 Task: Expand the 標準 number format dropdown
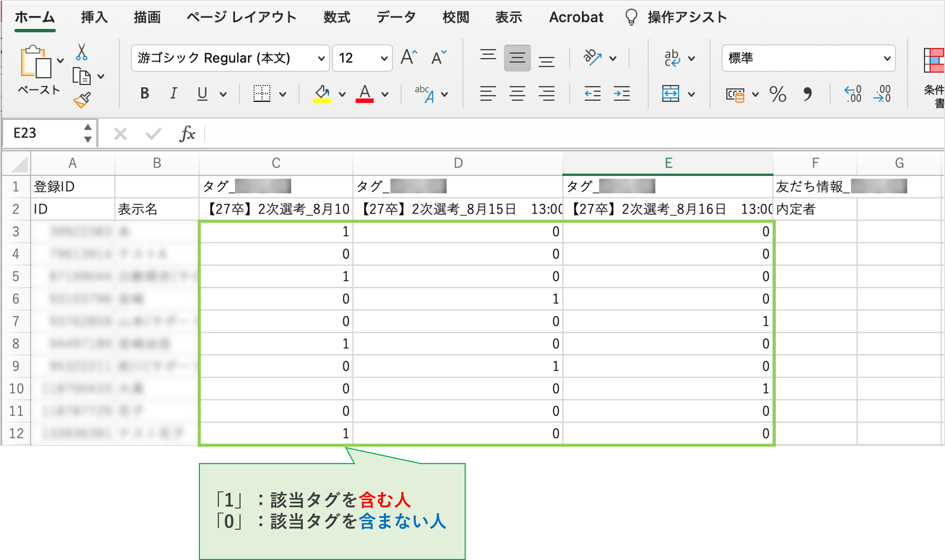887,59
